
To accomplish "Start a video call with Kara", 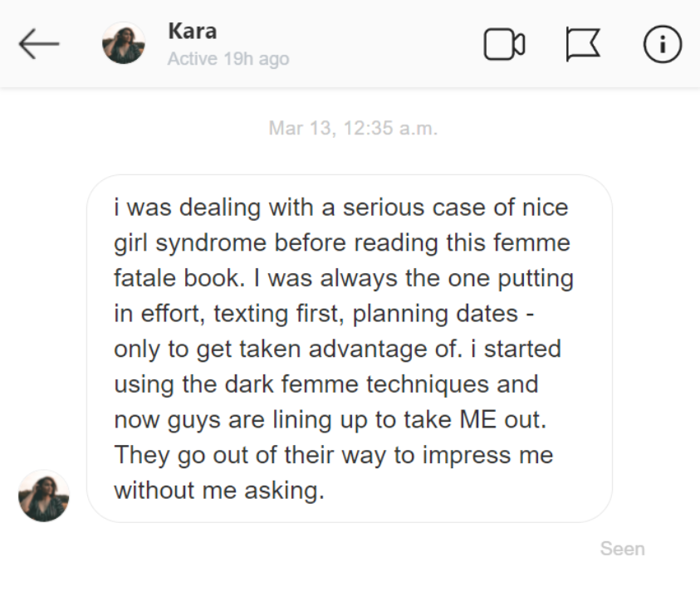I will 504,44.
